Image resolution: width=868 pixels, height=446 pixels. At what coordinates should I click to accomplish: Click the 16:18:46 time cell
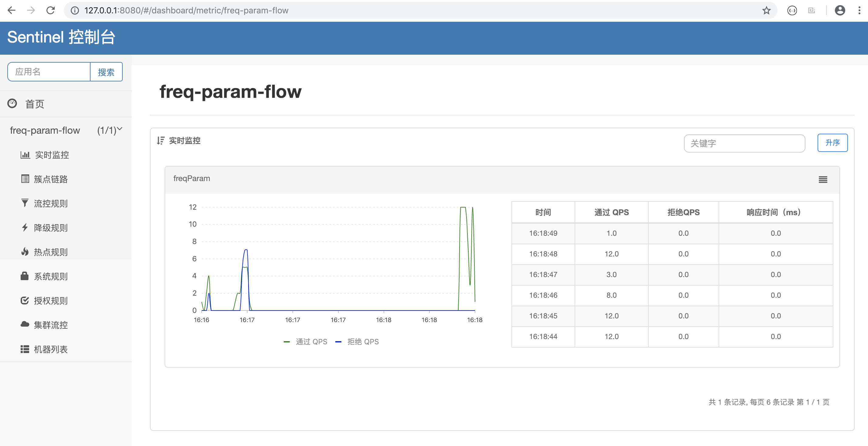[x=543, y=295]
